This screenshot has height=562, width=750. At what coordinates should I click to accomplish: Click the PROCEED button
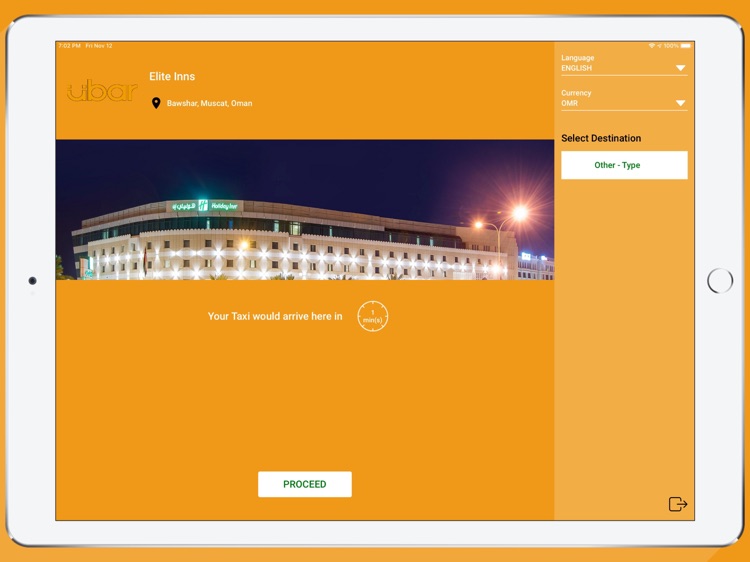[305, 484]
